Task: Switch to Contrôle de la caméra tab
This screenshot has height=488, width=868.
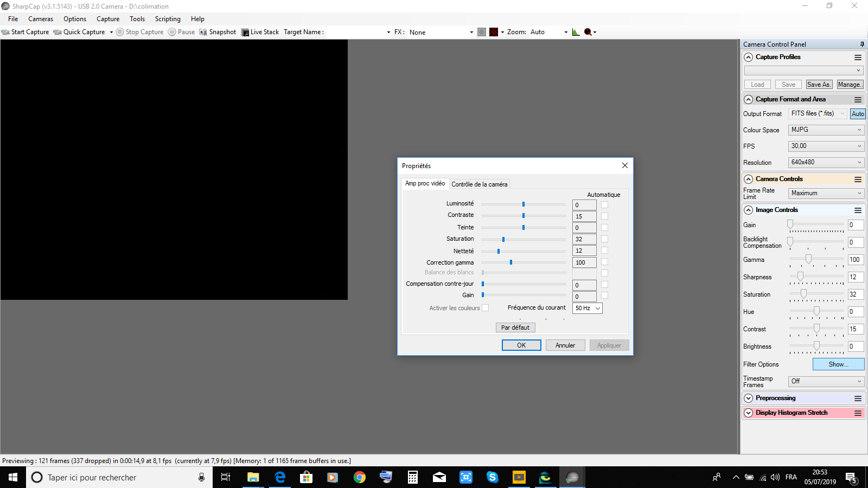Action: point(480,184)
